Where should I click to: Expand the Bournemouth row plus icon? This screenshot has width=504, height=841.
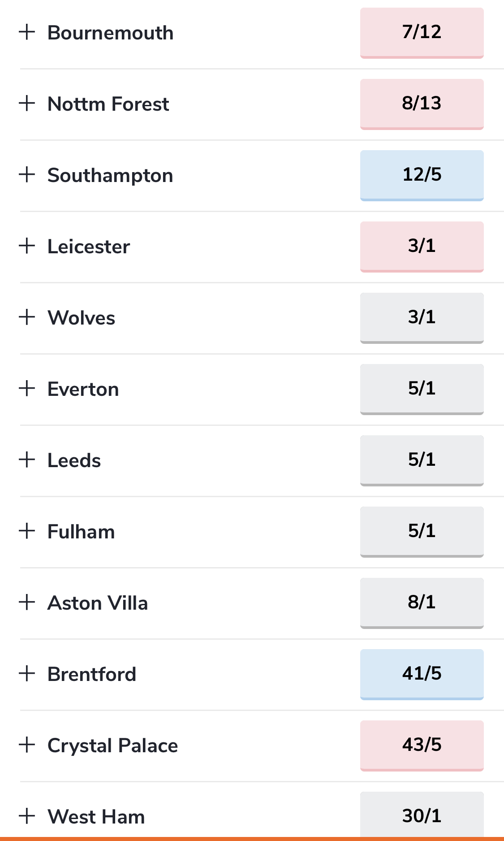27,32
